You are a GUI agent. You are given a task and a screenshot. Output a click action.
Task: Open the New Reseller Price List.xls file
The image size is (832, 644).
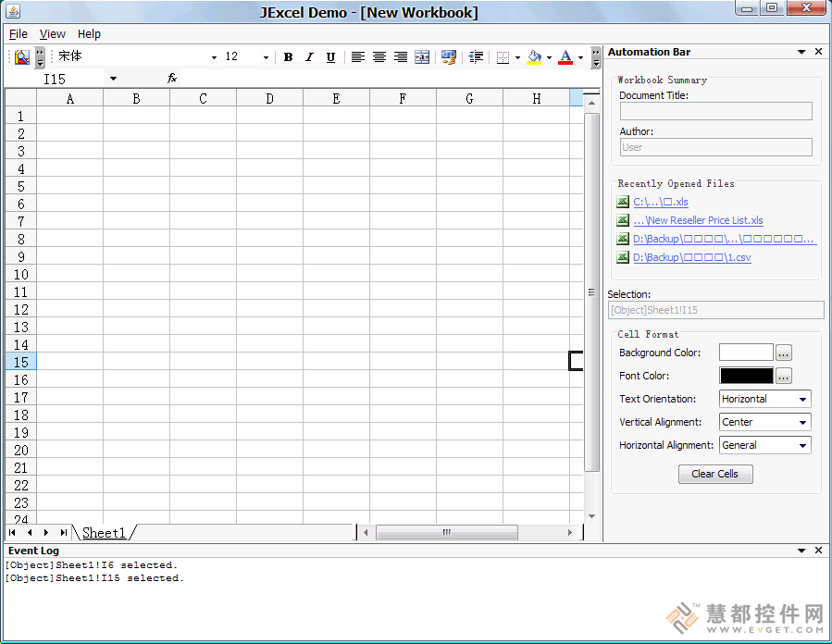(x=698, y=220)
